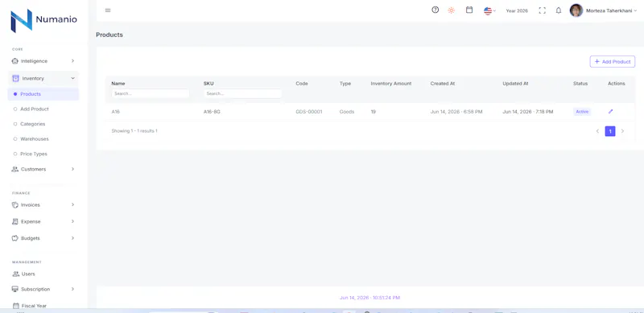Click the Expense receipt icon
644x313 pixels.
pos(15,221)
